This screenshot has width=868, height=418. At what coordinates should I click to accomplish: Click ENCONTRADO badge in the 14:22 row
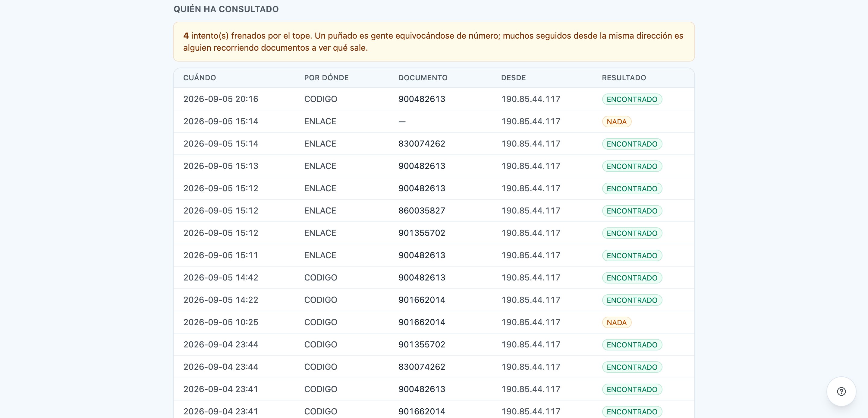(632, 300)
